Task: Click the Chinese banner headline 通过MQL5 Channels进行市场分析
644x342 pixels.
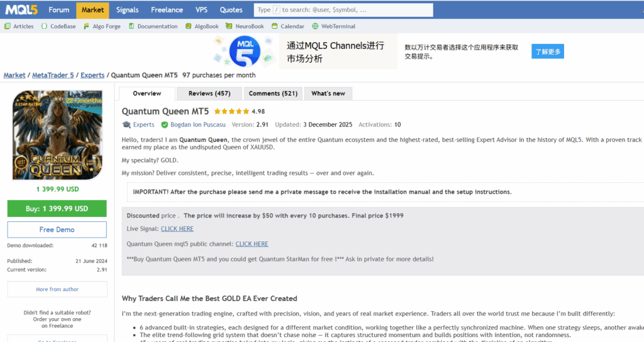Action: 335,52
